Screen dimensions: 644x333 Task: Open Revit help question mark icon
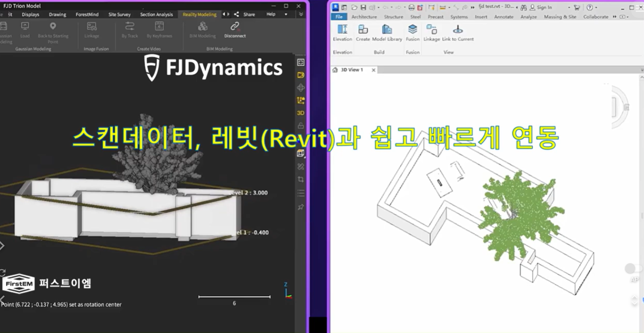(x=590, y=7)
